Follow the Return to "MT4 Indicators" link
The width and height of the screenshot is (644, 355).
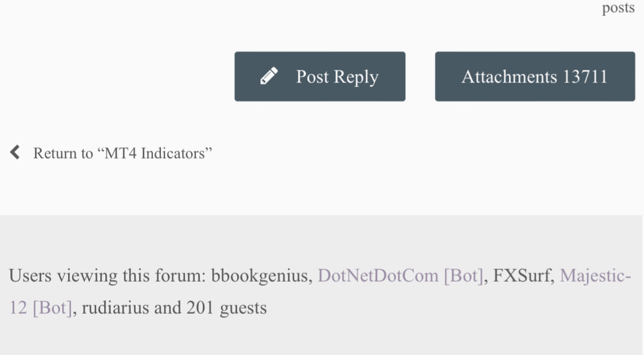[x=123, y=153]
